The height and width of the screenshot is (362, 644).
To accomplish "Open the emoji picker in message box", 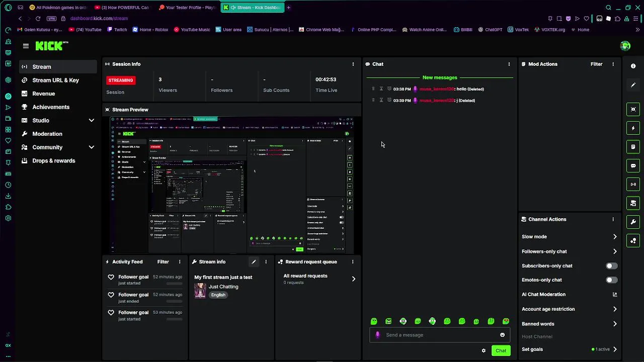I will tap(502, 335).
